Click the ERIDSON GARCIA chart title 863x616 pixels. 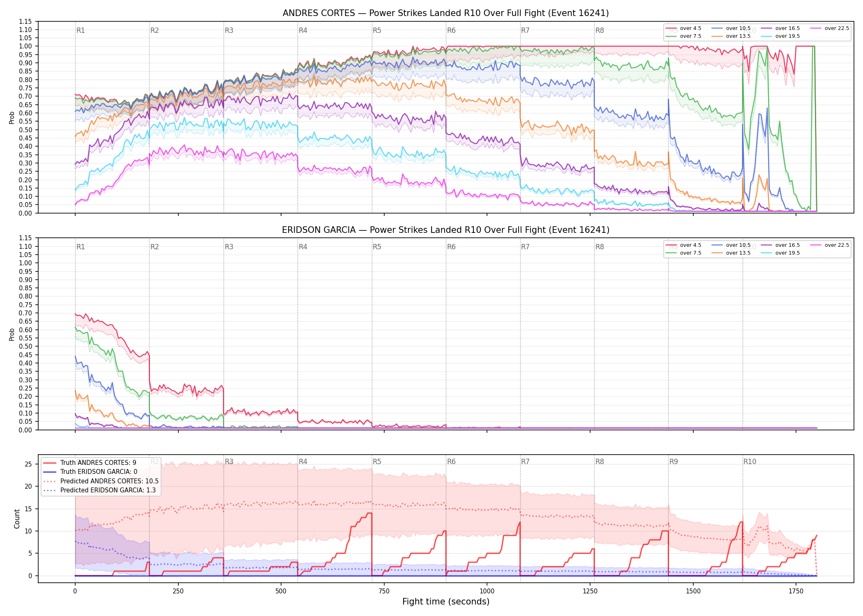point(445,230)
